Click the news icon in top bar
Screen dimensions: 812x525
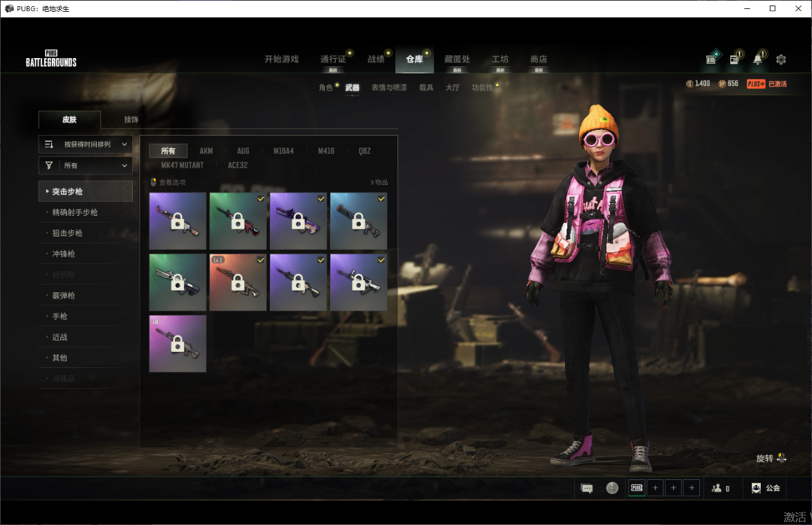[x=735, y=59]
